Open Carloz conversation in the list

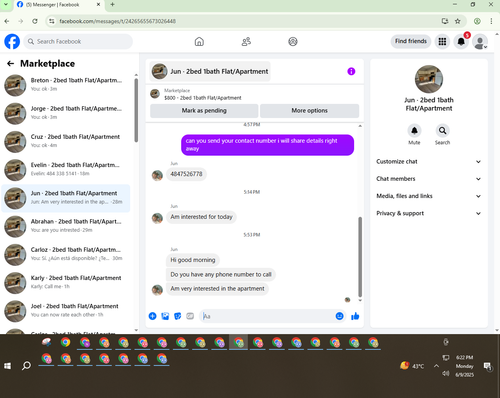(x=66, y=254)
